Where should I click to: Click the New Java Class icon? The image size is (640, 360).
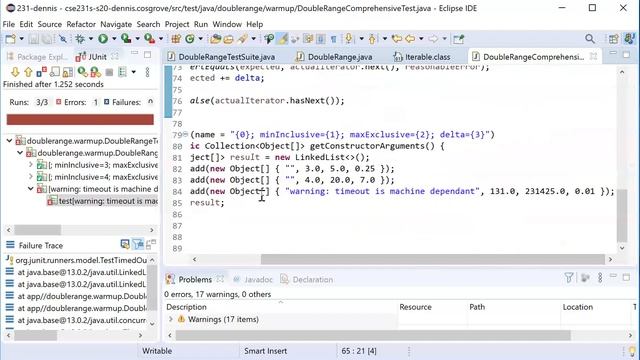[x=190, y=39]
